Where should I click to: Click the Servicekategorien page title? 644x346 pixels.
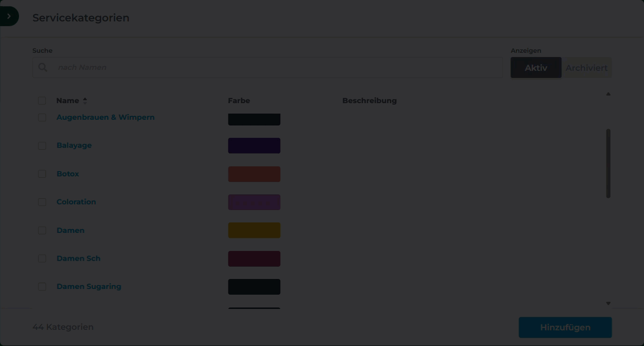click(x=81, y=18)
